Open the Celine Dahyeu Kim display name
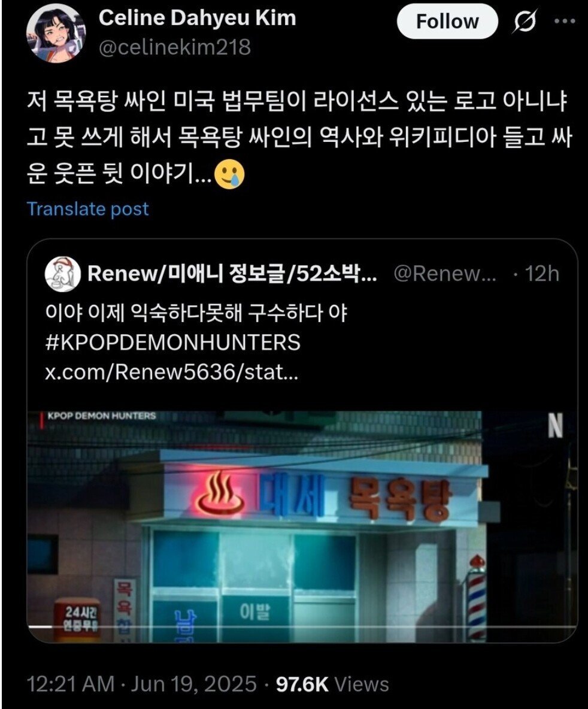 click(197, 18)
